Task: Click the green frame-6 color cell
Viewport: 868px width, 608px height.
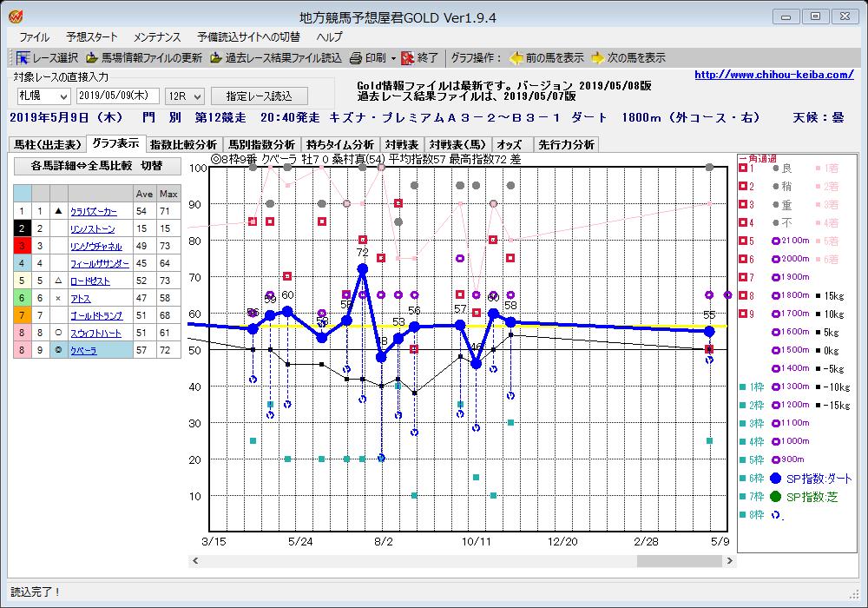Action: click(23, 298)
